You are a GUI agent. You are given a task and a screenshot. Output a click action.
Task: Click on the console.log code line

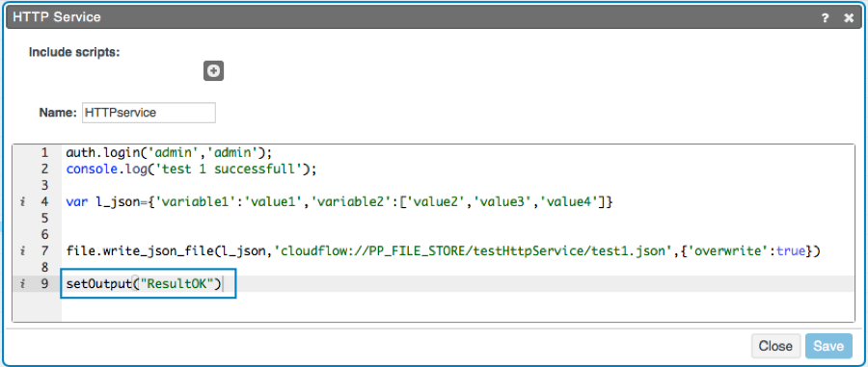click(x=191, y=169)
